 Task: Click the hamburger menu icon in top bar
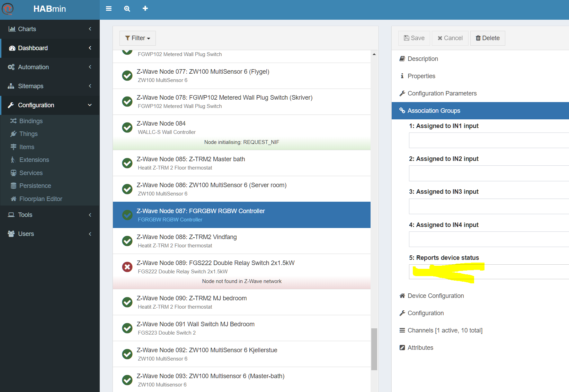click(x=109, y=9)
